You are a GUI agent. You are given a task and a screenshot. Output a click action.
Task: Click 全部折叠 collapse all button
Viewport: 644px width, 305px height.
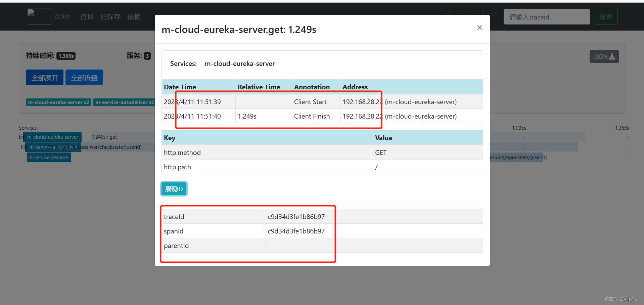84,78
